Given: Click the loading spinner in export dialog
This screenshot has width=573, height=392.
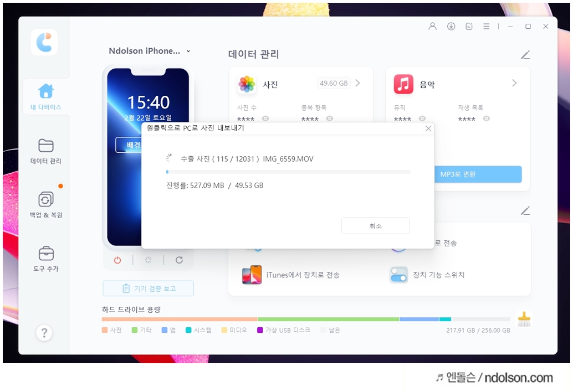Looking at the screenshot, I should pyautogui.click(x=168, y=158).
